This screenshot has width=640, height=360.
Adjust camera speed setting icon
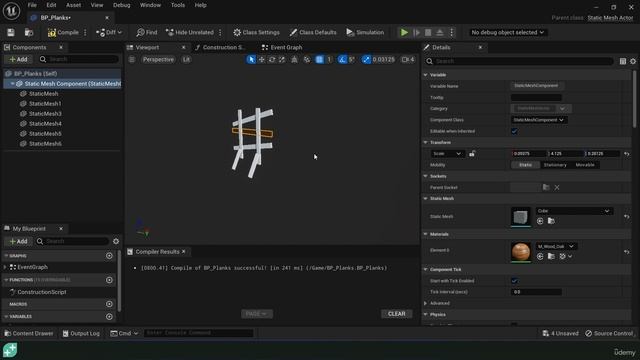tap(408, 60)
